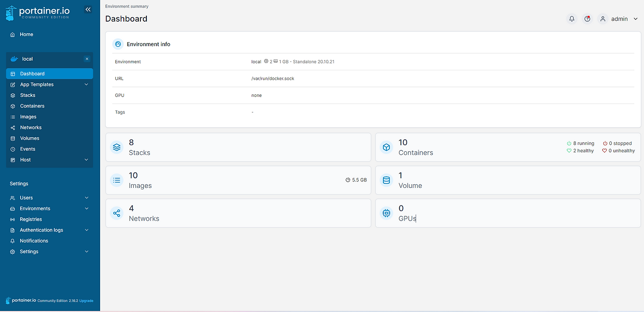
Task: Click the Upgrade link in the footer
Action: [x=86, y=300]
